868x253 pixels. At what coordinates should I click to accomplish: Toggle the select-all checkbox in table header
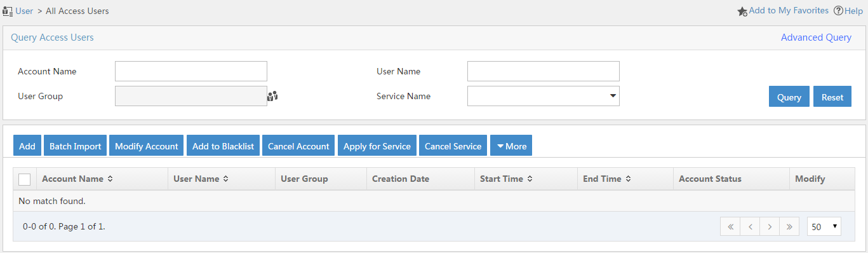25,179
